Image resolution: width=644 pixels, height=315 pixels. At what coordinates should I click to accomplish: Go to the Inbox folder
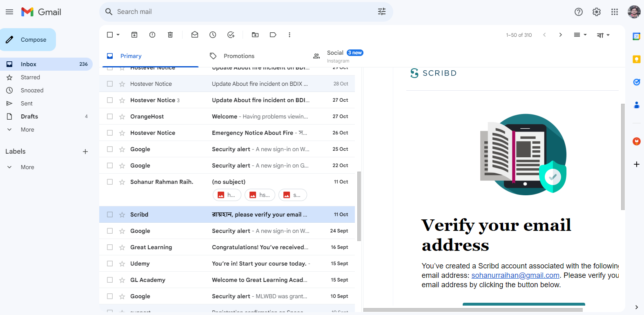point(29,64)
